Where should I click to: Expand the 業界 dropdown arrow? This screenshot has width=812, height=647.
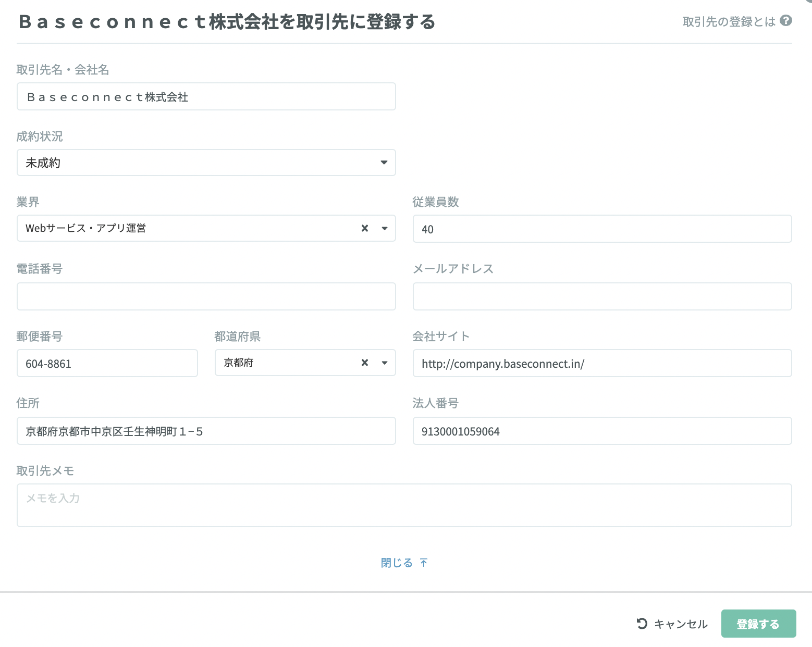(385, 228)
